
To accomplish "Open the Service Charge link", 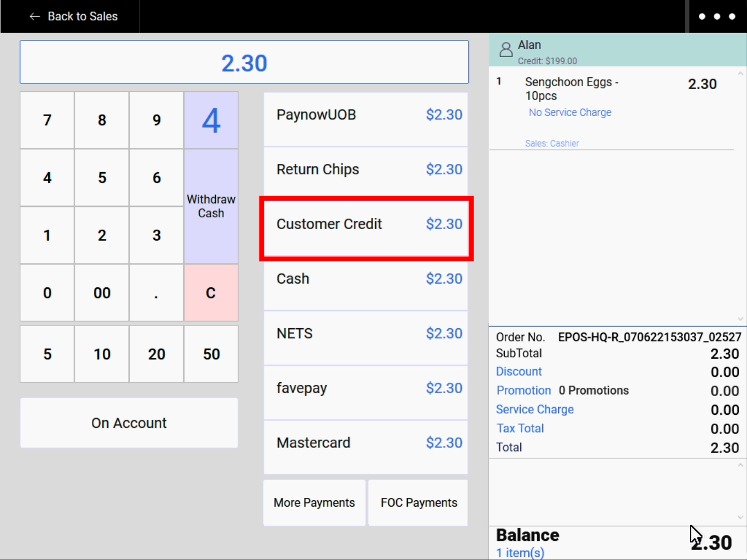I will (535, 410).
